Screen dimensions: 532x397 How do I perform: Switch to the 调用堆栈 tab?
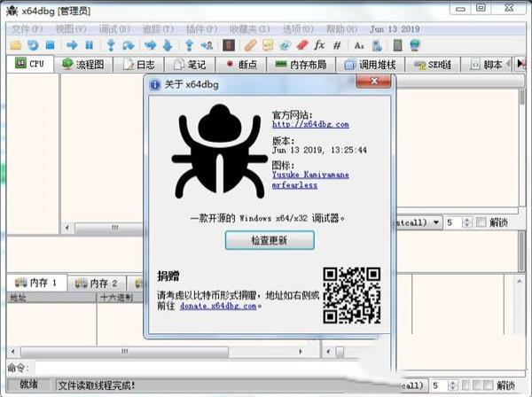click(x=370, y=65)
